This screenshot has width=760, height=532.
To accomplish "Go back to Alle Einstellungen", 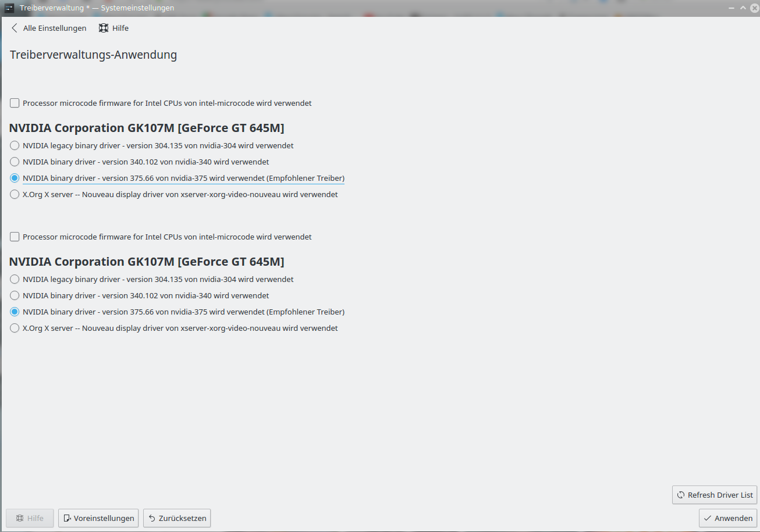I will 49,28.
